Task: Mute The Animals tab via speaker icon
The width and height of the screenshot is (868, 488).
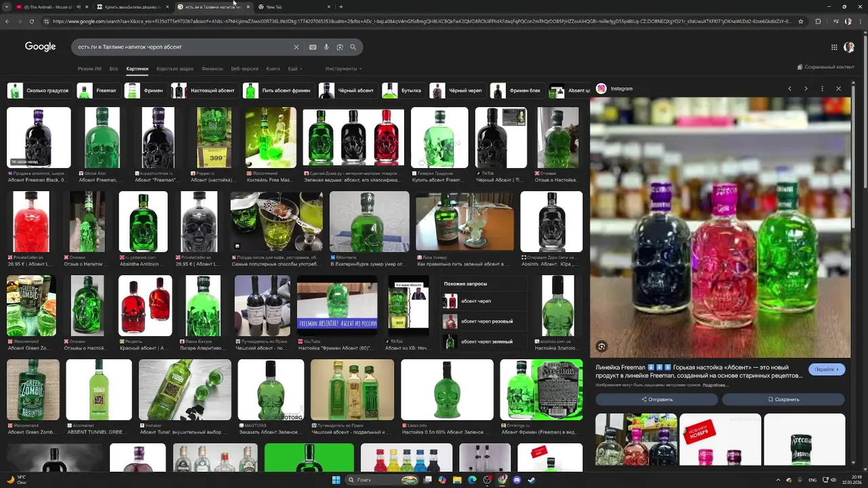Action: tap(78, 7)
